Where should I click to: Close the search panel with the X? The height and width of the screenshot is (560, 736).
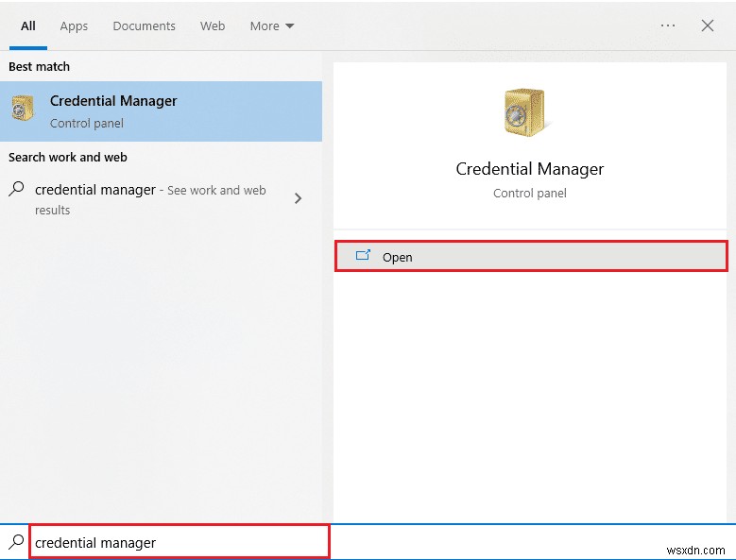708,25
